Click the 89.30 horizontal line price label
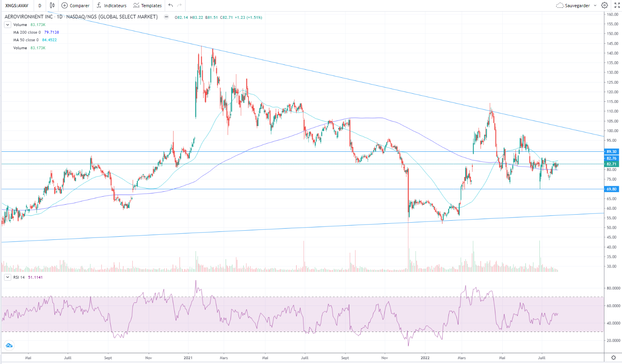622x364 pixels. (x=611, y=152)
